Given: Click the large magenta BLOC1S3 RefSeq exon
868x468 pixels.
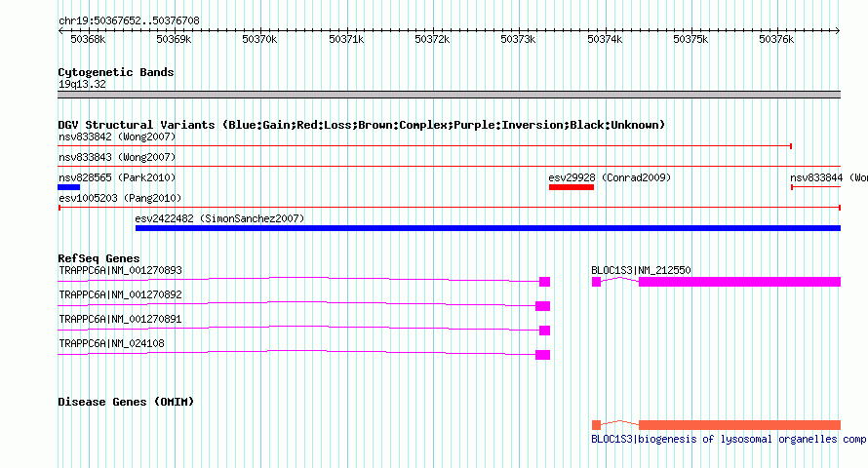Looking at the screenshot, I should pyautogui.click(x=739, y=282).
